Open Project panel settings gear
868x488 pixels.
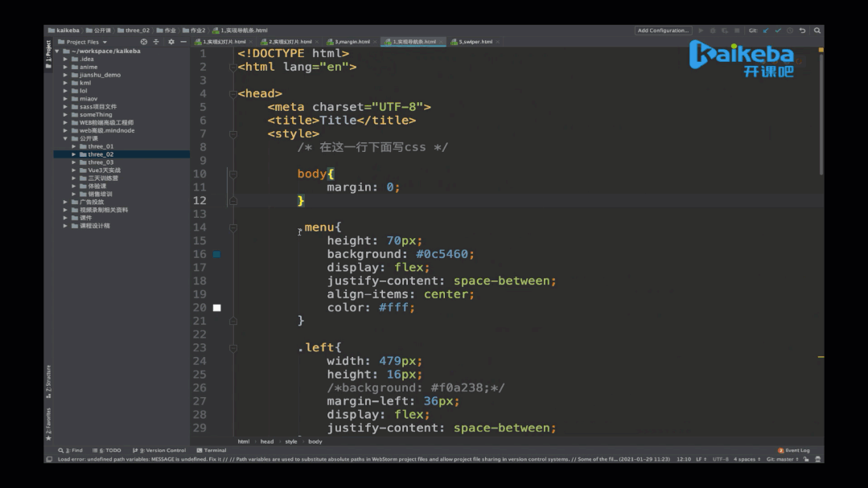[x=171, y=42]
